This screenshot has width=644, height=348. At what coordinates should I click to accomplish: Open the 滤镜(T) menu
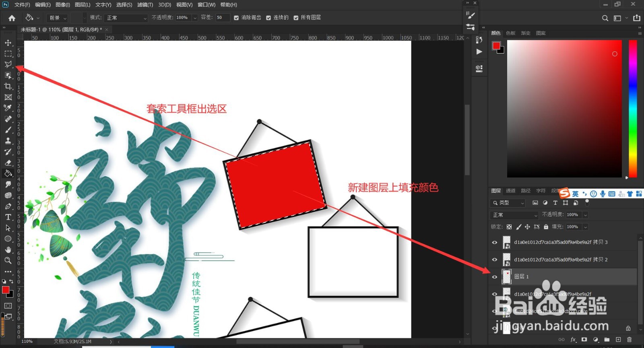[145, 5]
